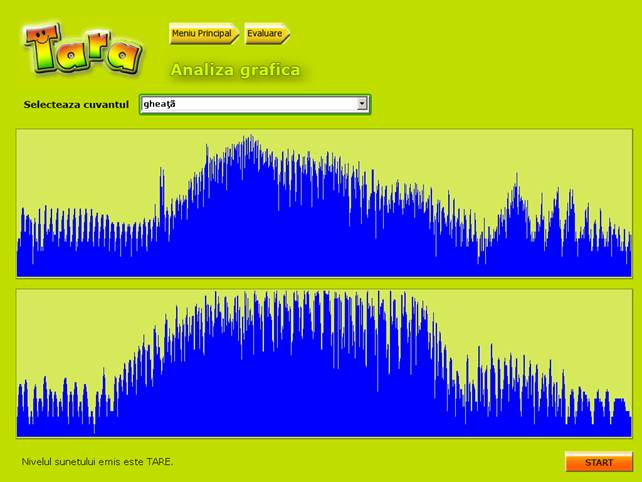This screenshot has height=482, width=642.
Task: Click the status text Nivelul sunetului emis este TARE
Action: tap(97, 462)
